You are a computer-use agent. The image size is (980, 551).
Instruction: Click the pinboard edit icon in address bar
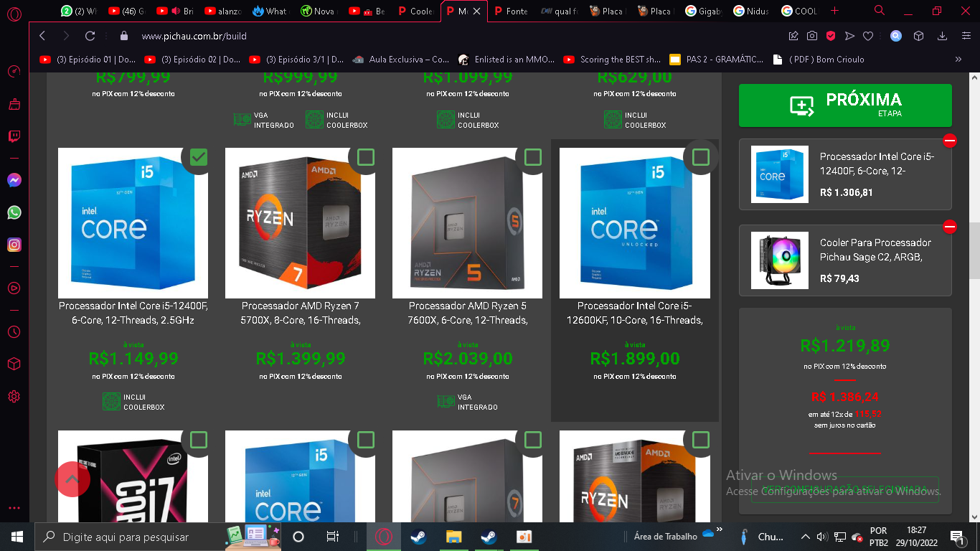coord(793,36)
